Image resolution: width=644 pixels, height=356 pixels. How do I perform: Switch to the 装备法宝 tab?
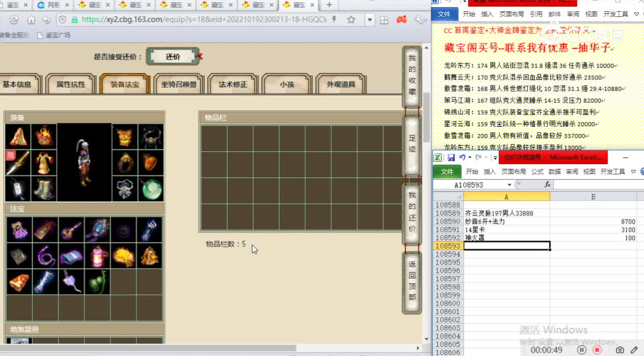tap(125, 84)
